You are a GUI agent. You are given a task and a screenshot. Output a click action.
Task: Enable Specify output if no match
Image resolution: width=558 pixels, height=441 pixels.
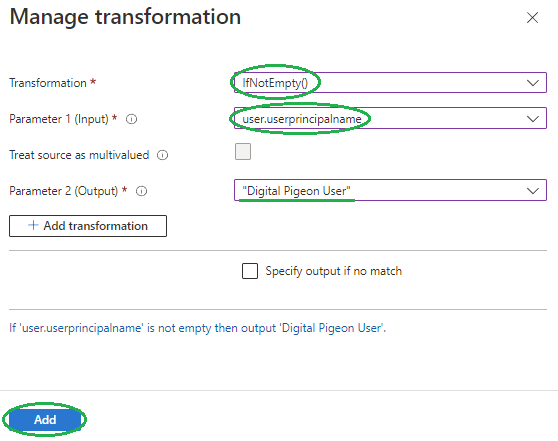[x=250, y=271]
